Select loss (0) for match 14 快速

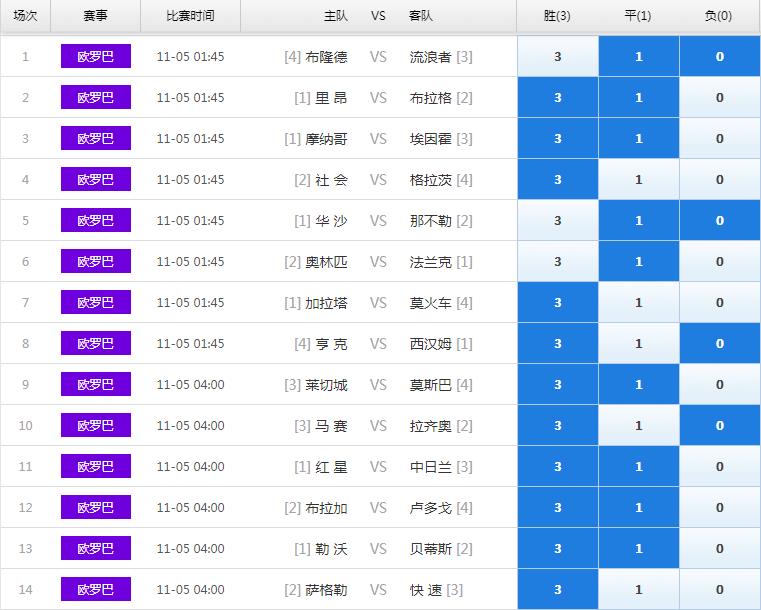tap(720, 590)
